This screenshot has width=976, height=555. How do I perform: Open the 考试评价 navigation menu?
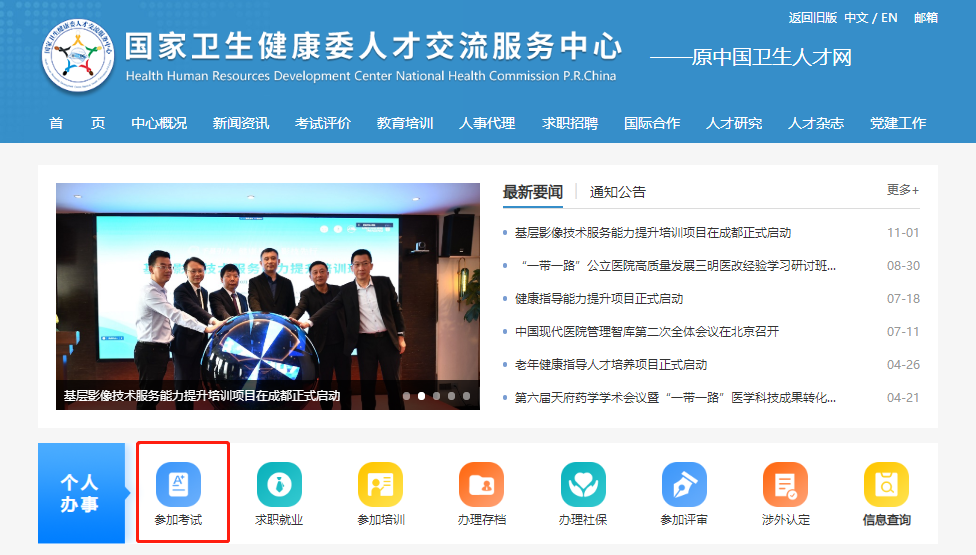[x=323, y=123]
